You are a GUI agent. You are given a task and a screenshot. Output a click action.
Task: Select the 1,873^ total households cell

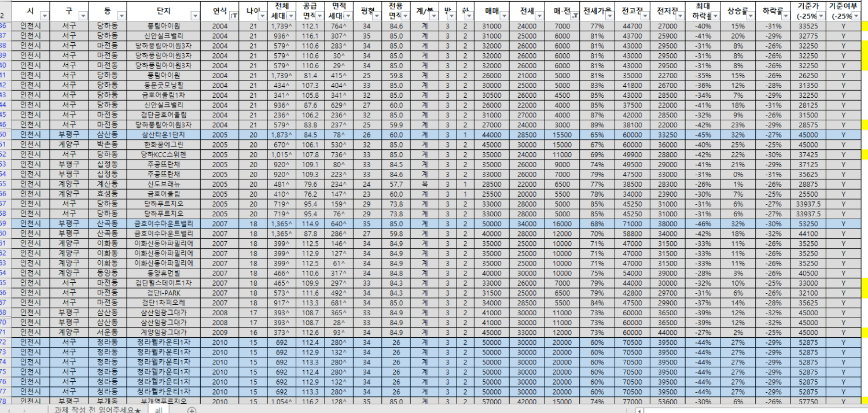[x=282, y=135]
